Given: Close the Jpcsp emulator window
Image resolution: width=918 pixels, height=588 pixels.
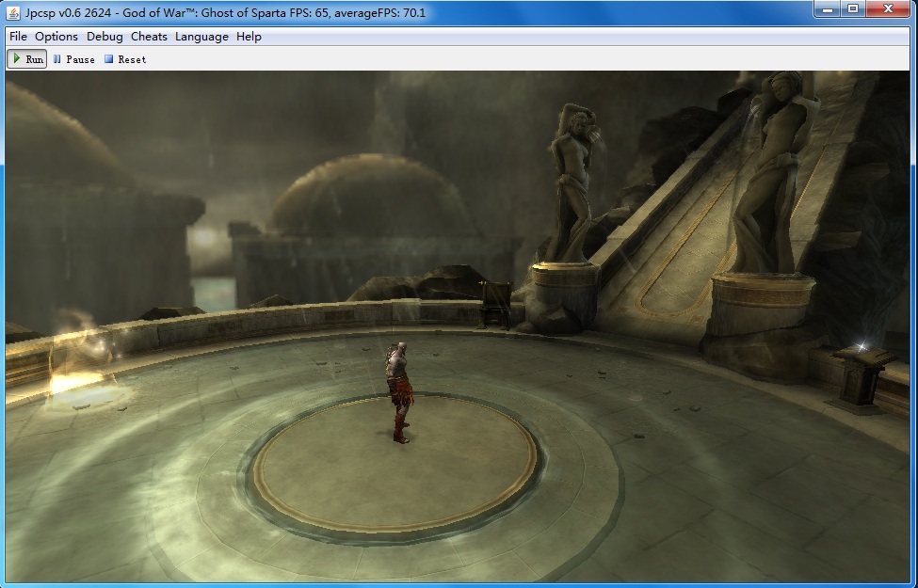Looking at the screenshot, I should 889,8.
